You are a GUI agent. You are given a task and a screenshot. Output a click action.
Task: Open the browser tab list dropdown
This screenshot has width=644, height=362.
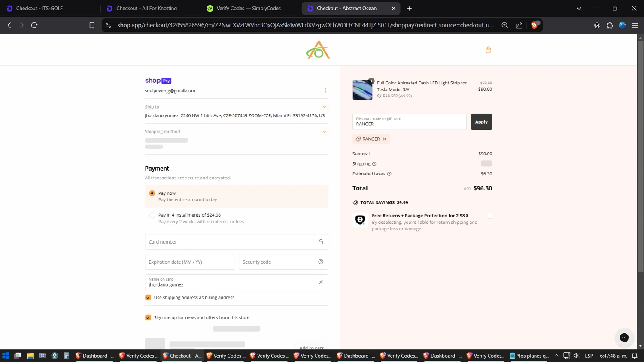click(579, 9)
